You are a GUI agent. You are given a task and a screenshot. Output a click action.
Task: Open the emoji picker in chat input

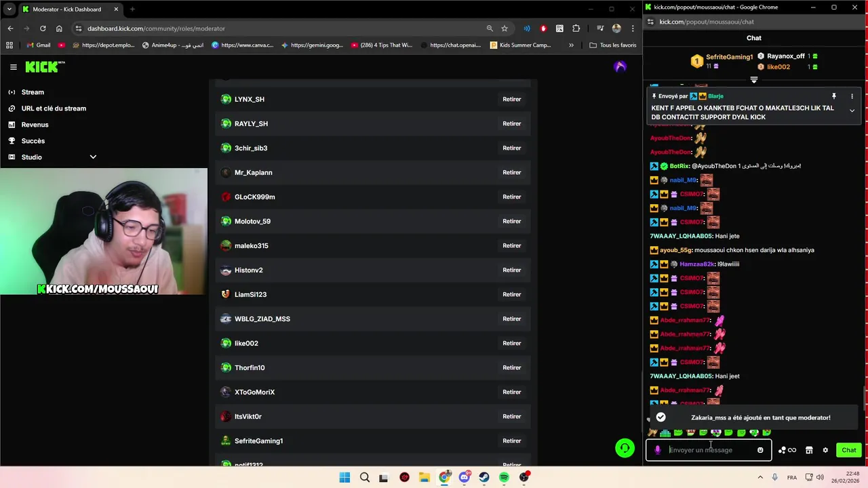[760, 450]
